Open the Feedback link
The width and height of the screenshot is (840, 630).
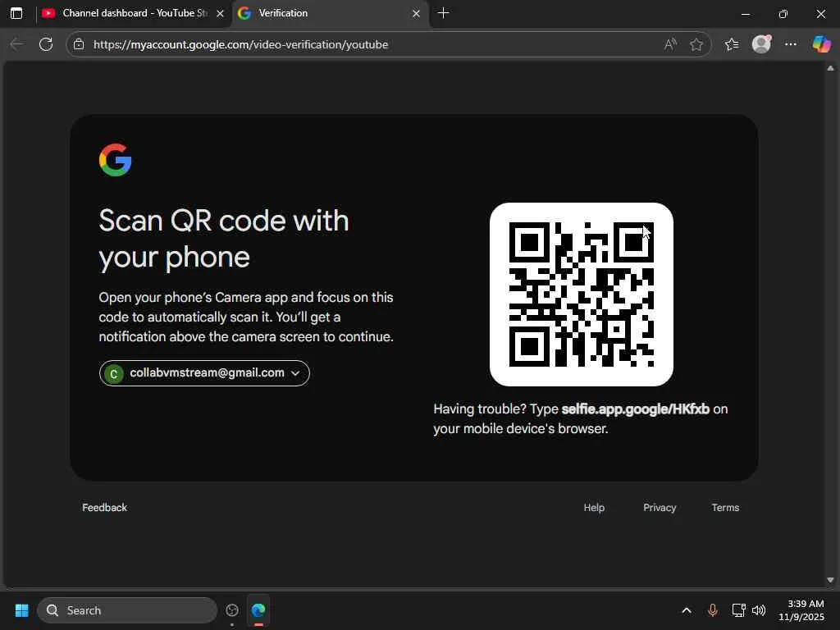[104, 507]
